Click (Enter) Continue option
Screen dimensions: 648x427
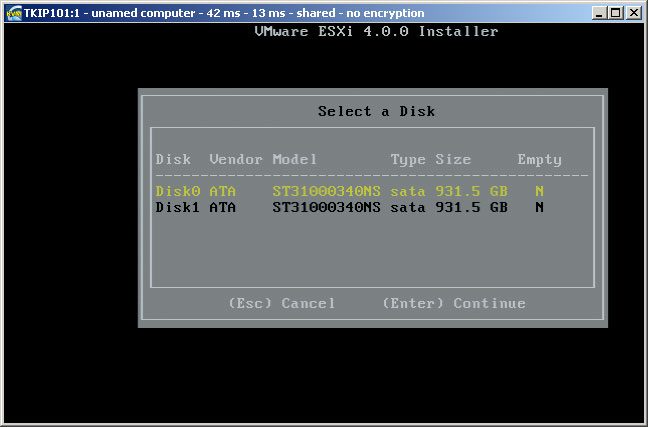(x=454, y=303)
